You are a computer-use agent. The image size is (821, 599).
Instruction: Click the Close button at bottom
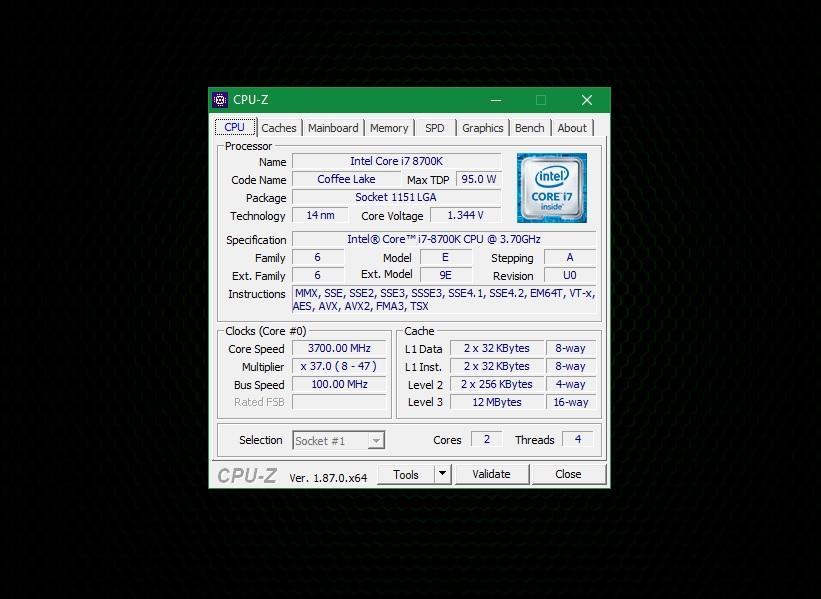pyautogui.click(x=568, y=474)
